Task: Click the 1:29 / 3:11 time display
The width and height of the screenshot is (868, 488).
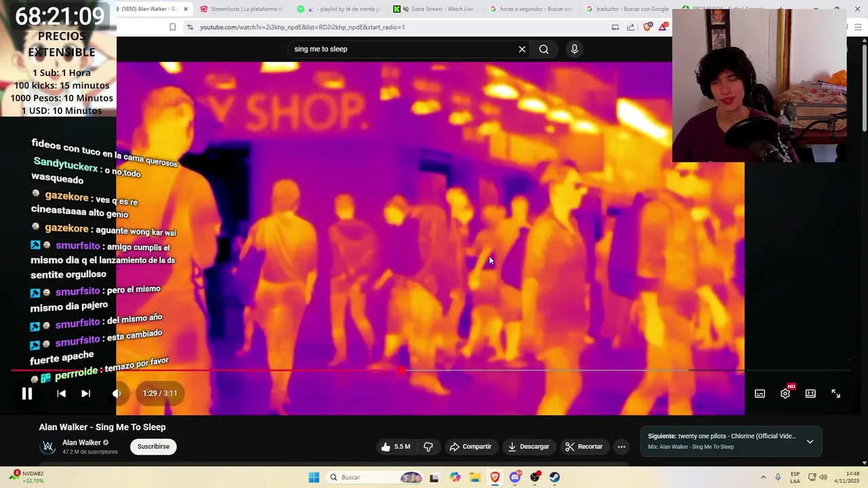Action: 160,393
